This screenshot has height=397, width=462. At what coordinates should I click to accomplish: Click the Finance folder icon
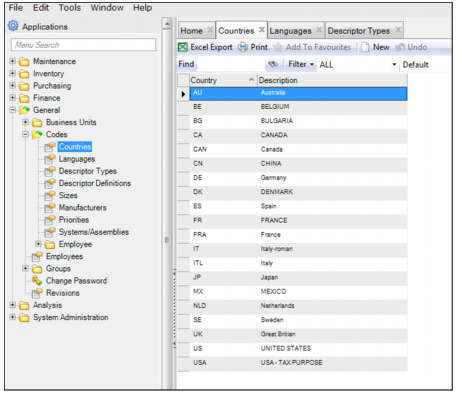24,98
